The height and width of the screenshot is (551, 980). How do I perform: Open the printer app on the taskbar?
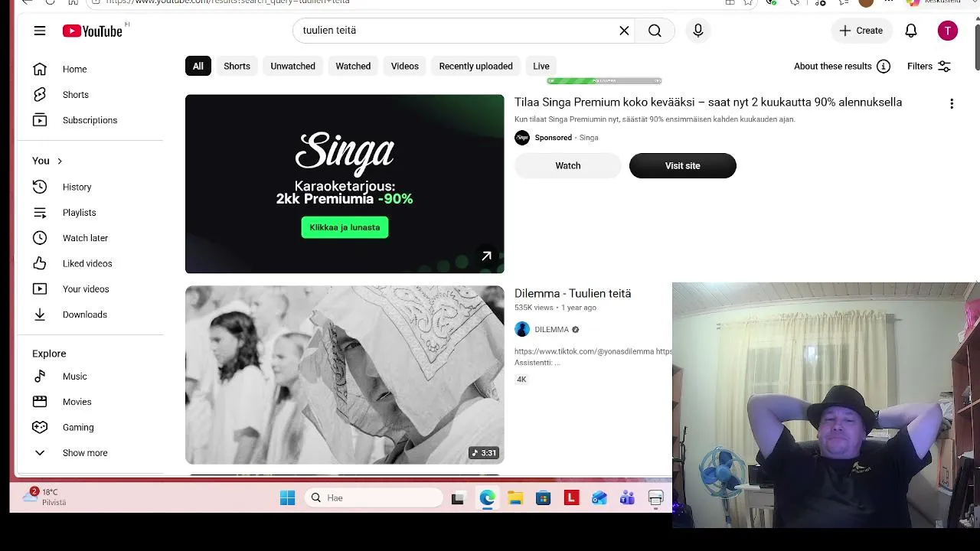coord(655,498)
